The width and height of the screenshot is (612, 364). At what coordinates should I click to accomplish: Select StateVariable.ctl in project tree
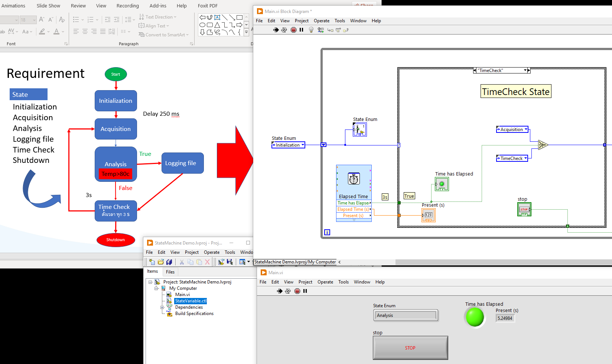pyautogui.click(x=191, y=301)
